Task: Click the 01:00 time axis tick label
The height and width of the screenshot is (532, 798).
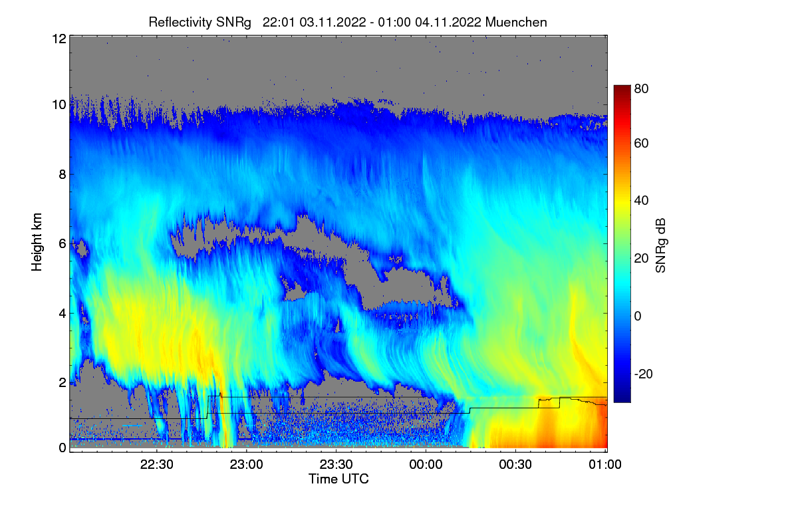Action: tap(604, 465)
